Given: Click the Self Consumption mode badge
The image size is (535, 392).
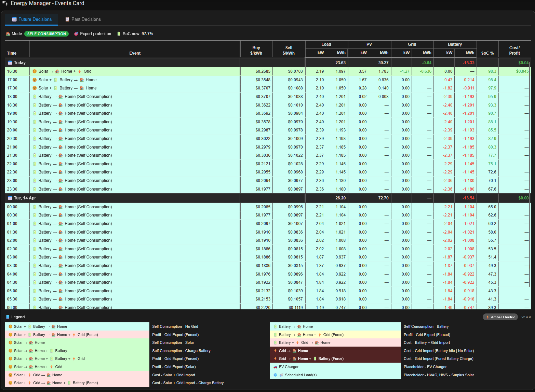Looking at the screenshot, I should [x=46, y=34].
